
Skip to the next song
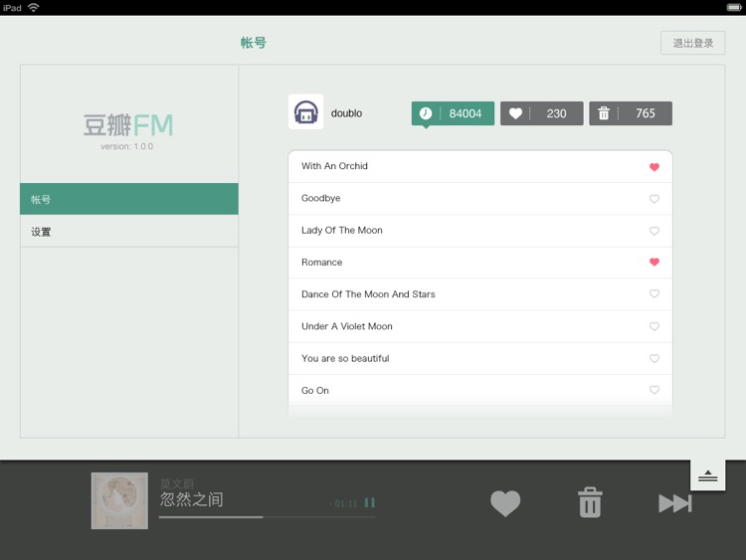pos(675,503)
